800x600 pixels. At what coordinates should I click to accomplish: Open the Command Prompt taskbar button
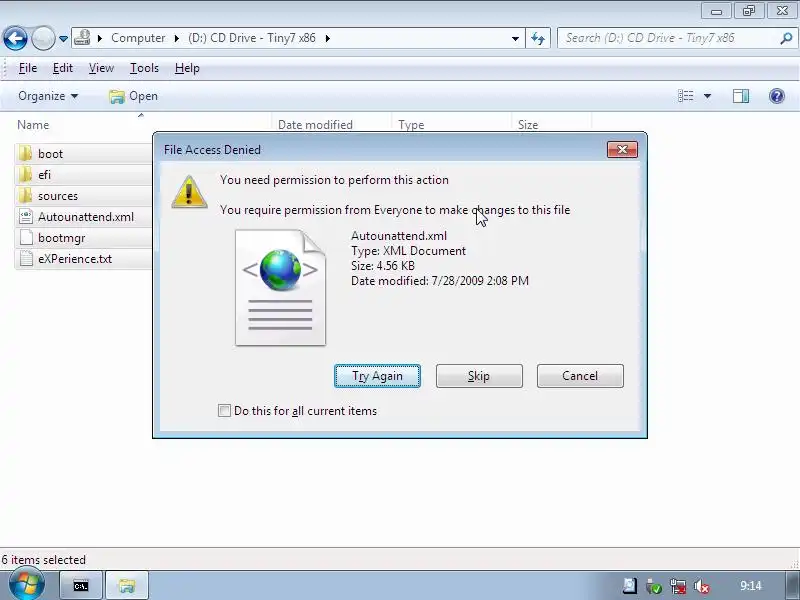pyautogui.click(x=81, y=586)
